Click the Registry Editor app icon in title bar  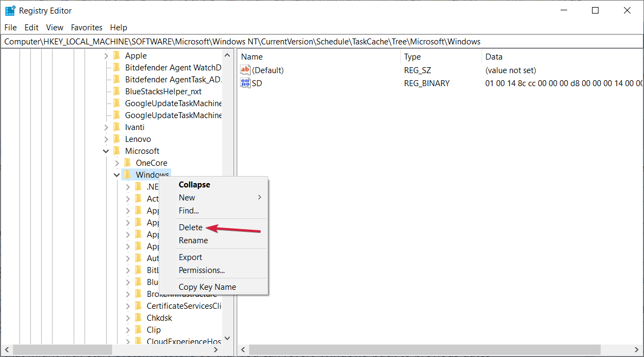(x=10, y=11)
